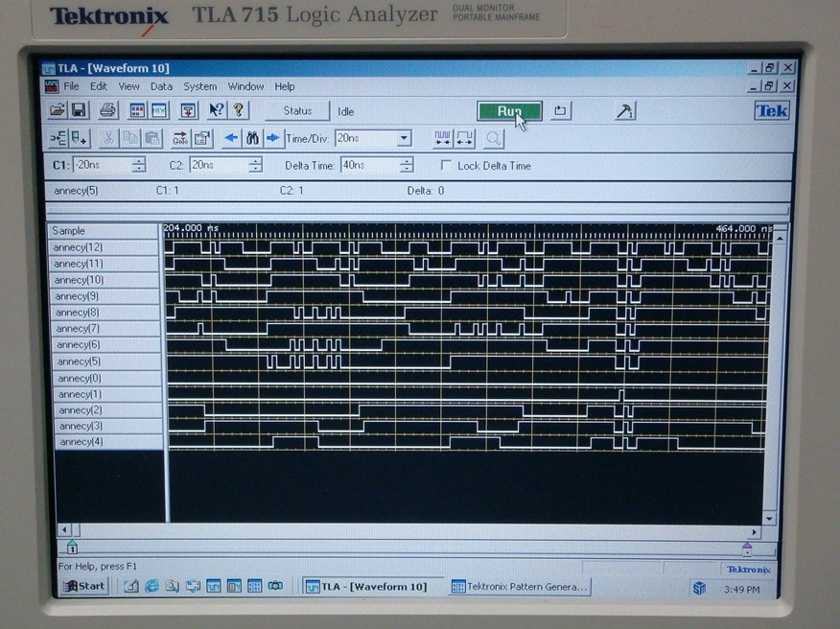Select the annecy(9) waveform label
Screen dimensions: 840x629
[105, 296]
